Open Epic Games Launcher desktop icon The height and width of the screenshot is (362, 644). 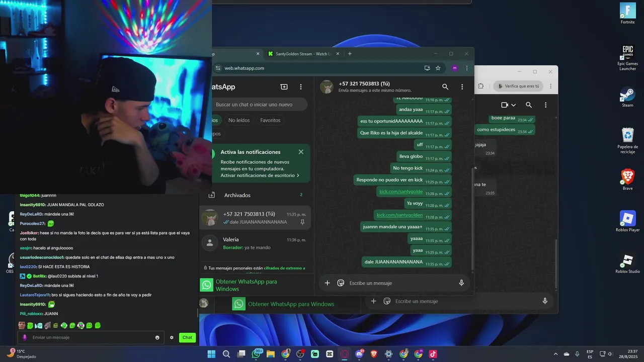pyautogui.click(x=627, y=57)
